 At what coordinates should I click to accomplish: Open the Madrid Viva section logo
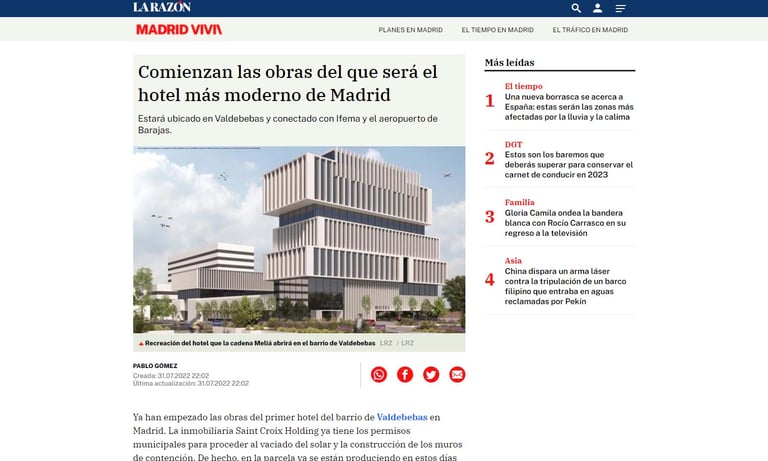coord(179,29)
